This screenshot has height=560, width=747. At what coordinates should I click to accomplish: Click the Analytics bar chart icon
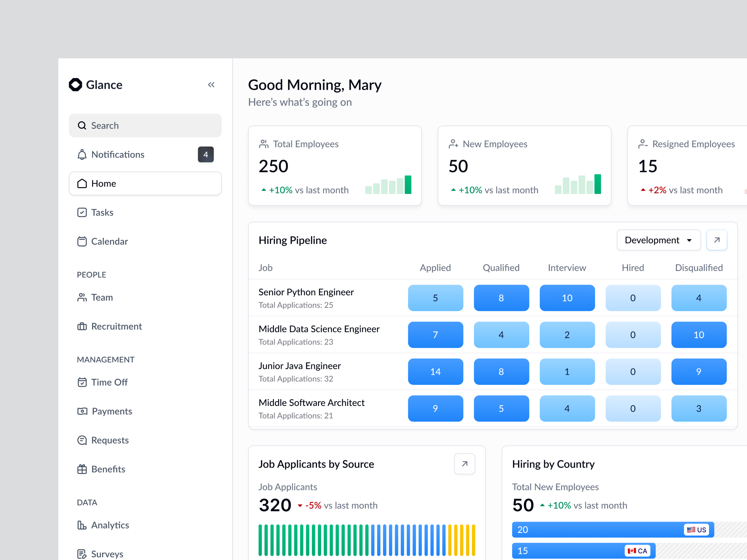point(82,525)
